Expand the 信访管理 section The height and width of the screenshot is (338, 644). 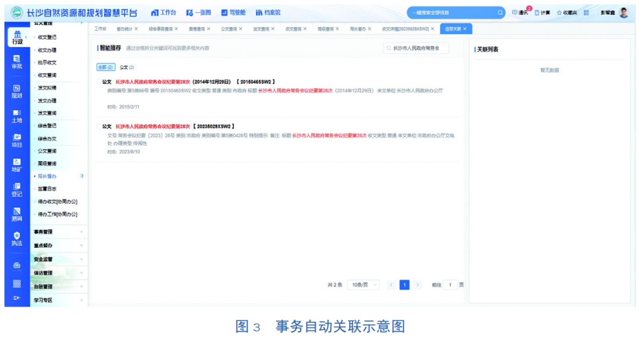(x=58, y=273)
